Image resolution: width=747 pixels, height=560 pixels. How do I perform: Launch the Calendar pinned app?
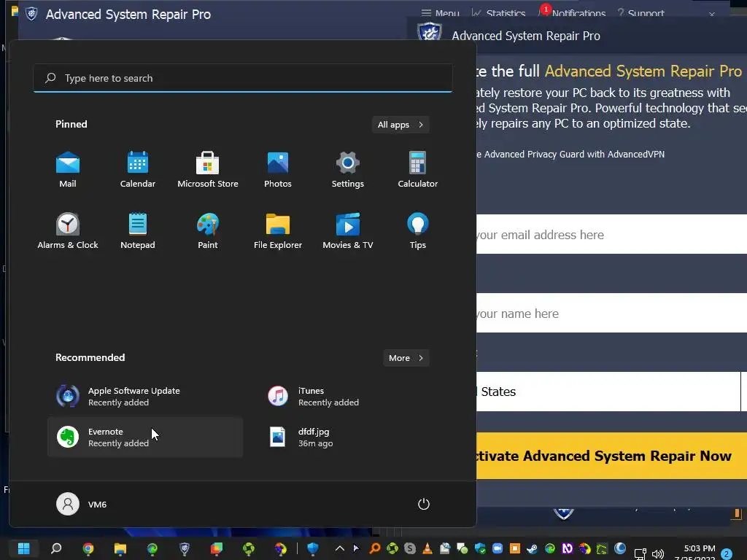click(138, 169)
